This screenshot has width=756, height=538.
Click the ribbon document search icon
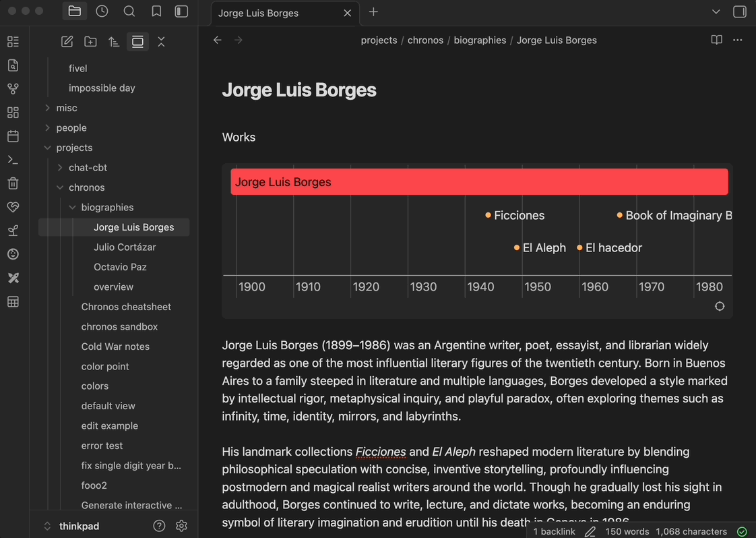pos(13,65)
